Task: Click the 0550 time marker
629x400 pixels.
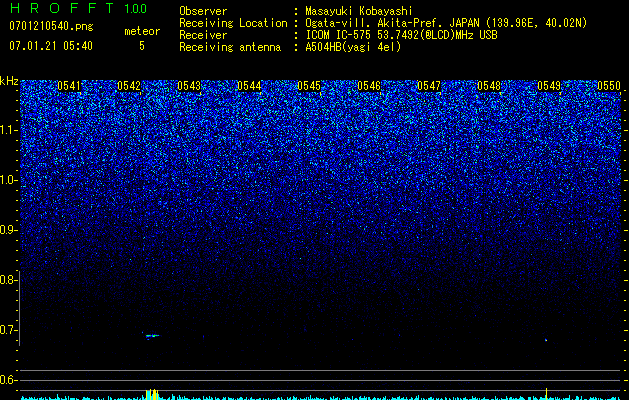Action: click(609, 86)
